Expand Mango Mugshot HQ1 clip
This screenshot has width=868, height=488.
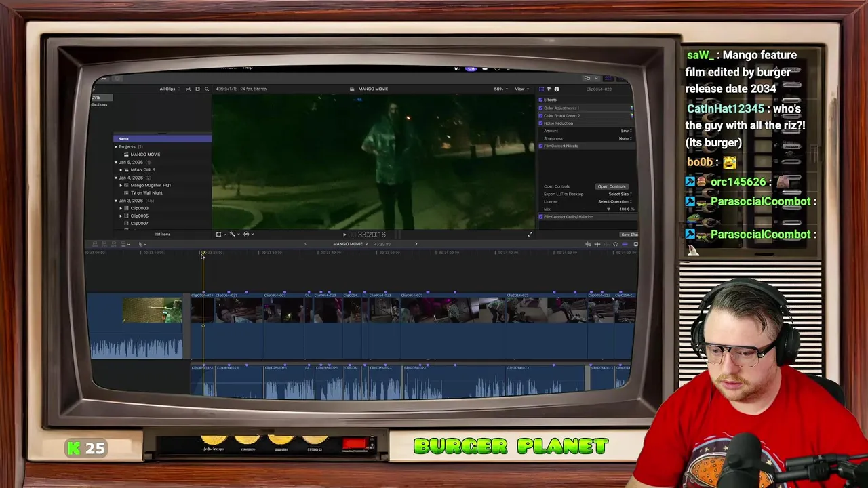(121, 185)
